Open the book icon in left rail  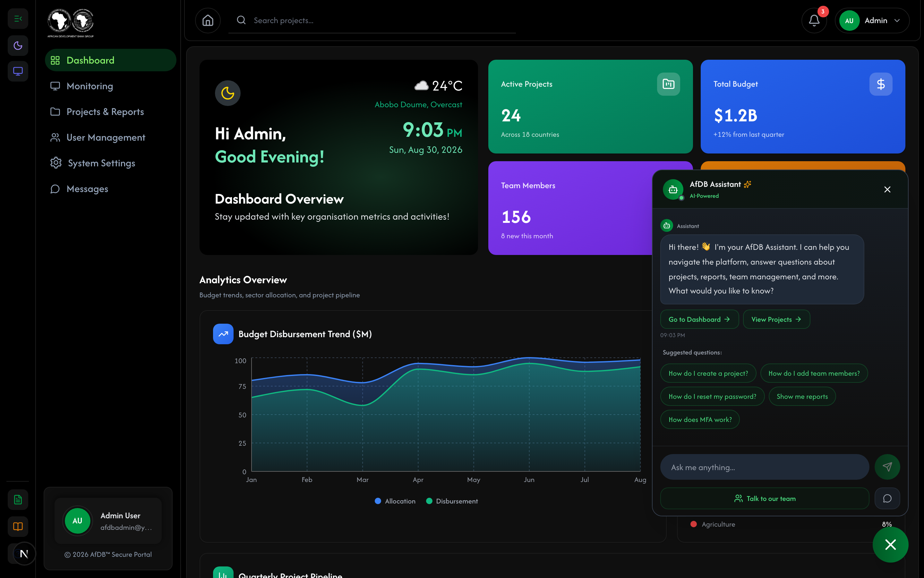tap(18, 526)
